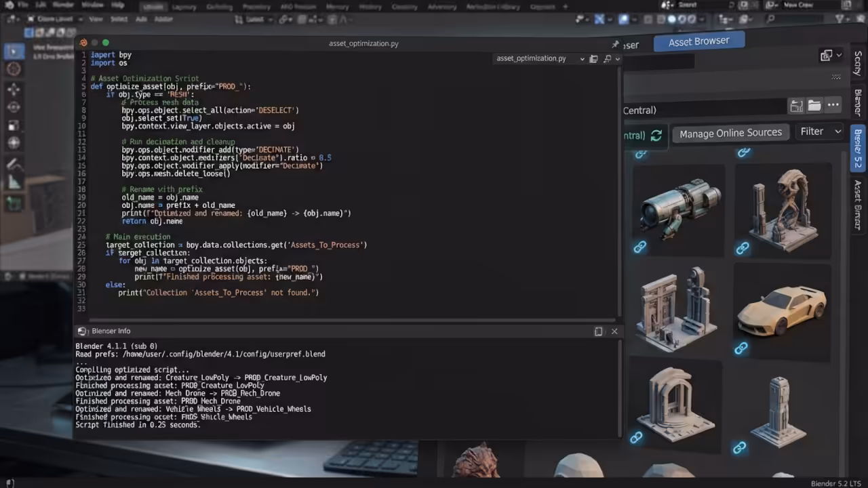Viewport: 868px width, 488px height.
Task: Select the creature statue asset thumbnail
Action: 783,209
